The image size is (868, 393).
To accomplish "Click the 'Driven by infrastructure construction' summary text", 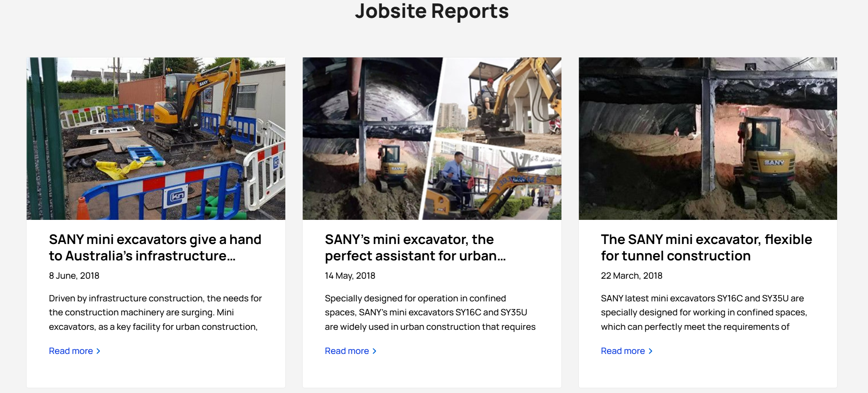I will pos(155,312).
